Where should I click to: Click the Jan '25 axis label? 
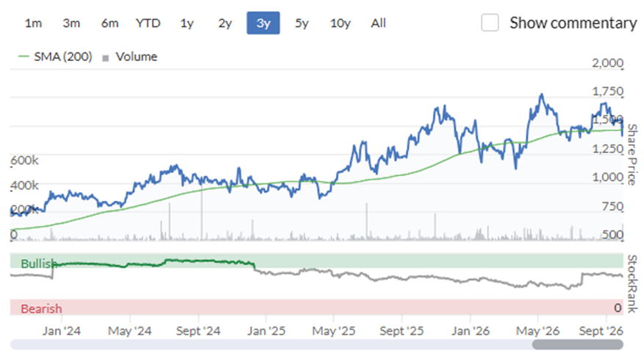point(266,331)
